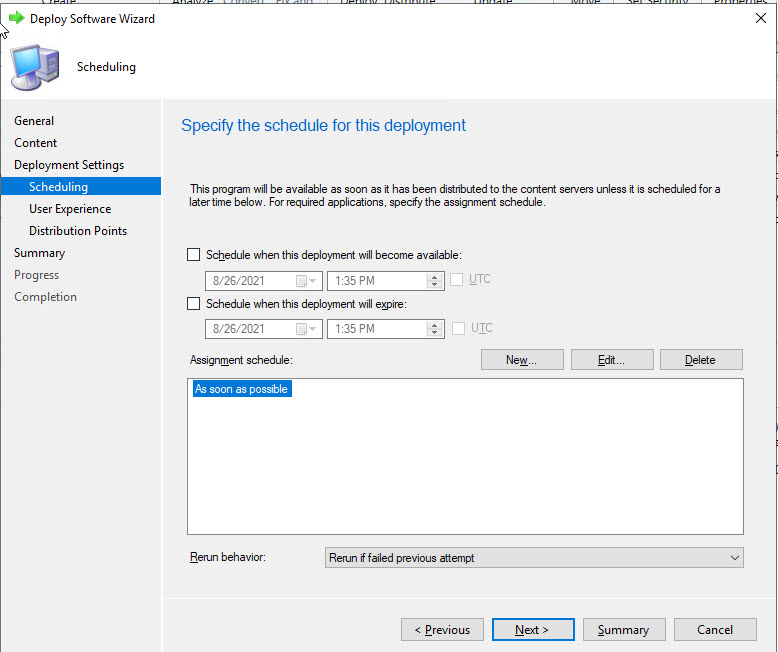This screenshot has width=778, height=652.
Task: Go back with the Previous button
Action: click(442, 630)
